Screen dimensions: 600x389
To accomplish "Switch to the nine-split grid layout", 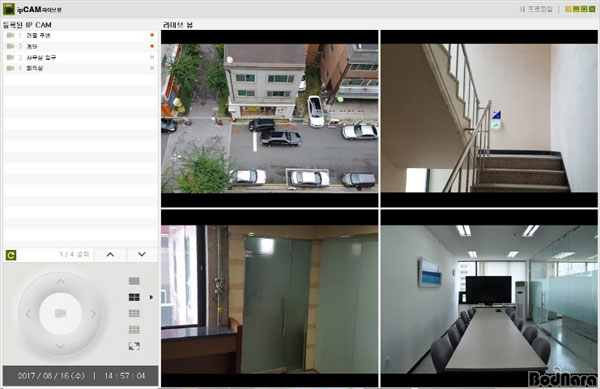I will 134,330.
